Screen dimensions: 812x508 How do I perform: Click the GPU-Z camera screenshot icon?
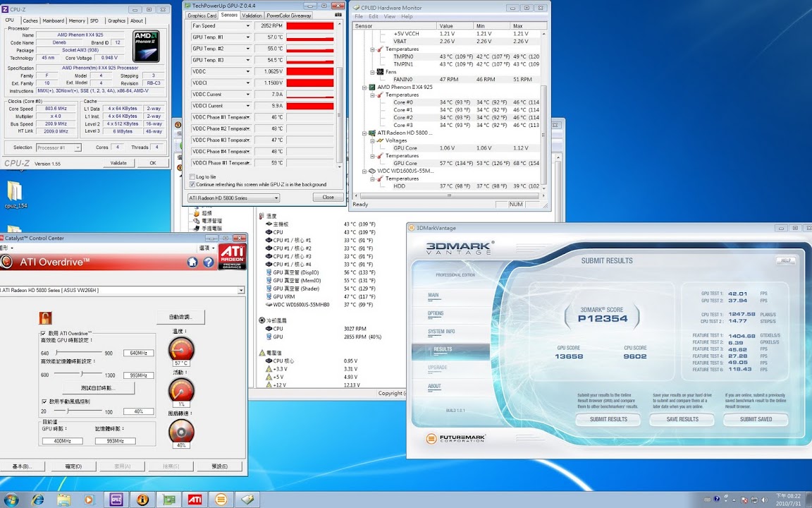pos(338,16)
